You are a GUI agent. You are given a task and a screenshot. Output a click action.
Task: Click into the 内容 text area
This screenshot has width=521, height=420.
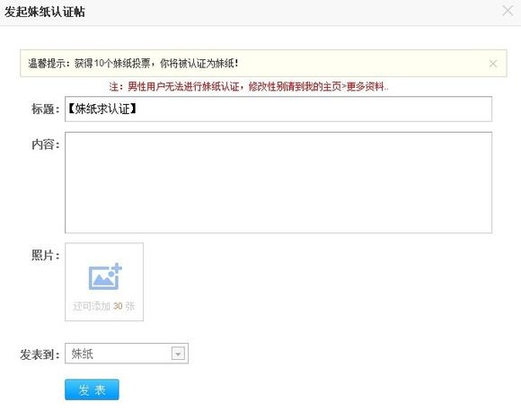point(278,182)
